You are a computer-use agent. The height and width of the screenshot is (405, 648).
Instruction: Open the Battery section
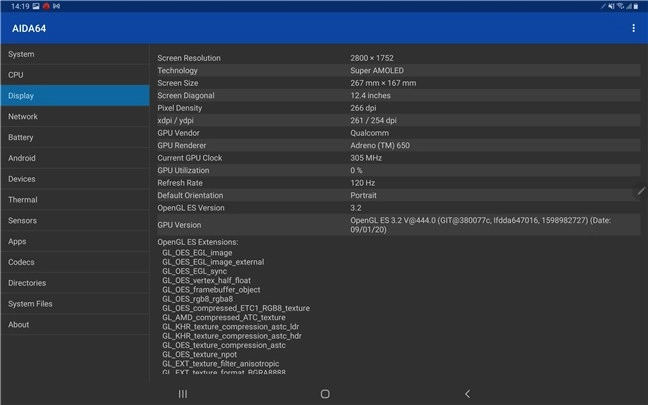click(75, 137)
